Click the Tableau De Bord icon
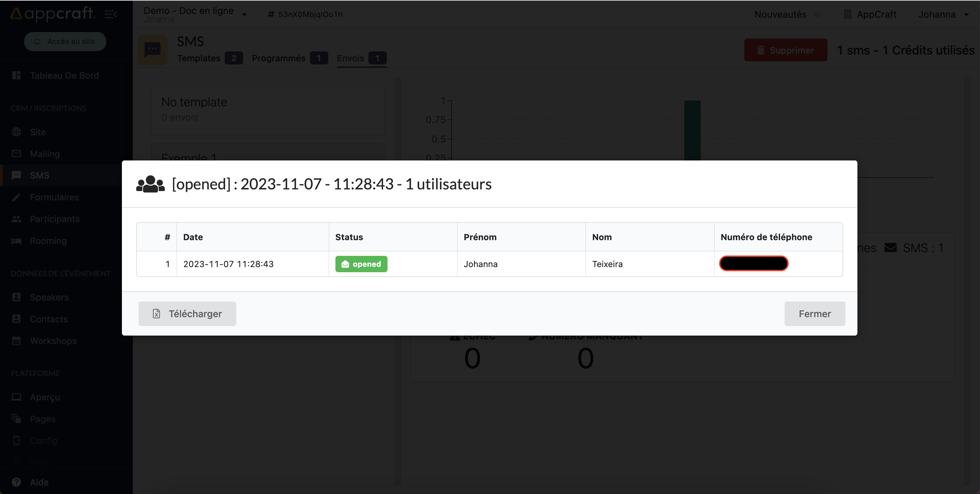The image size is (980, 494). [x=17, y=75]
